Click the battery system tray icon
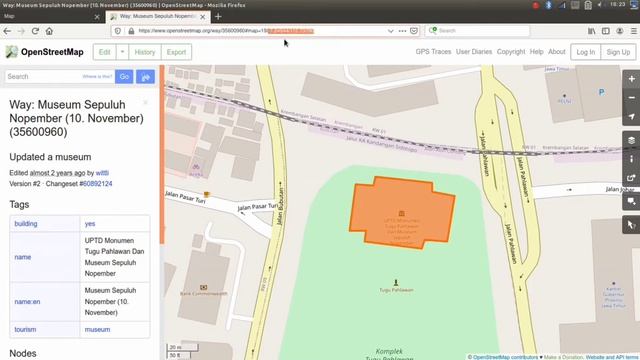This screenshot has width=640, height=360. click(588, 5)
